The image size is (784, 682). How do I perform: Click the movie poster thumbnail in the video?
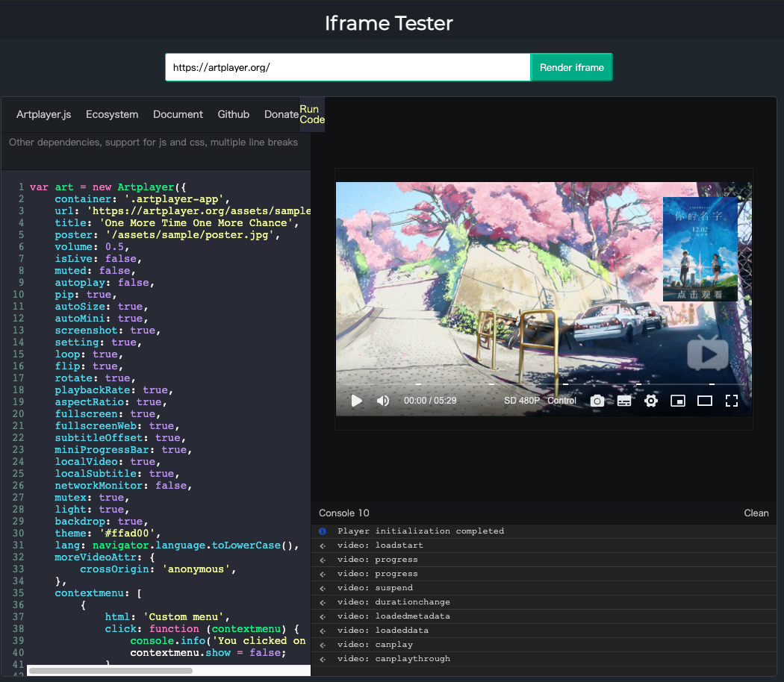pyautogui.click(x=700, y=248)
